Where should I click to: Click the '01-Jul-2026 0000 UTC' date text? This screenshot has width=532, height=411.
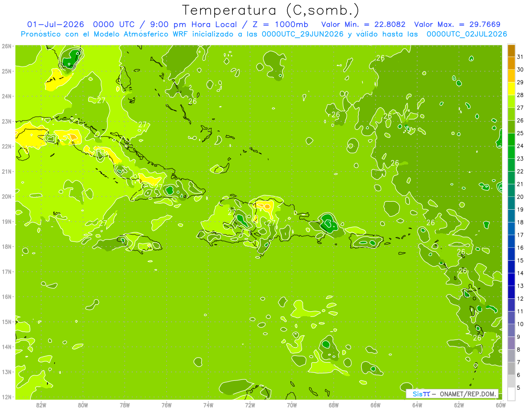point(81,24)
